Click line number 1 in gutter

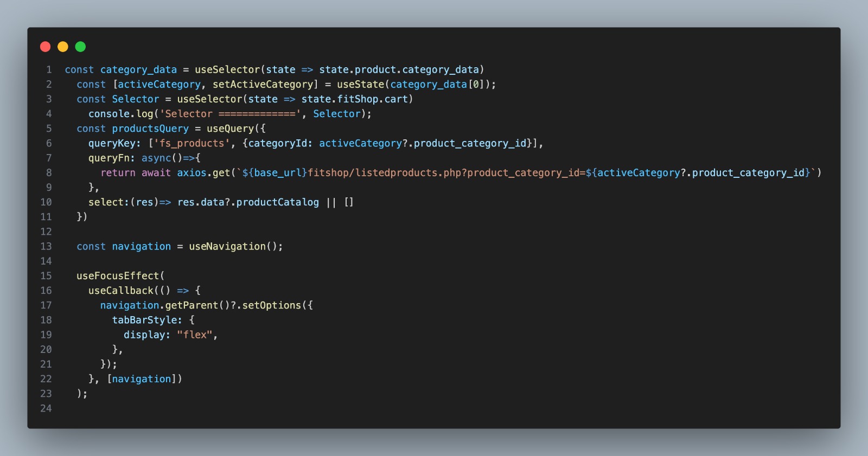point(49,70)
